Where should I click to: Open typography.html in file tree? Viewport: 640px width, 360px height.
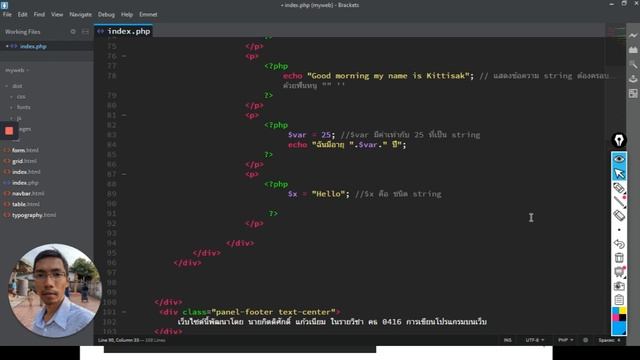[34, 215]
